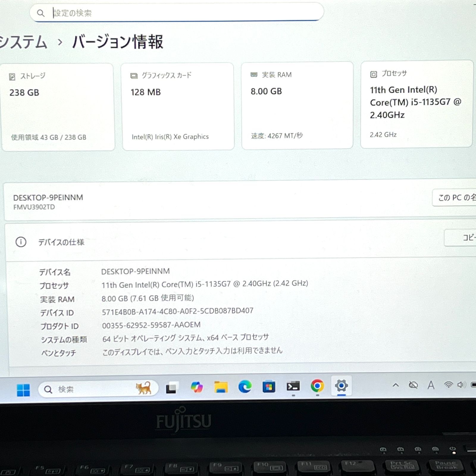
Task: Open the Processor info card
Action: 416,104
